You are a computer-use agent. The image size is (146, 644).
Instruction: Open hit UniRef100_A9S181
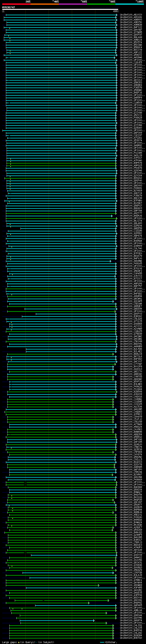(x=131, y=17)
